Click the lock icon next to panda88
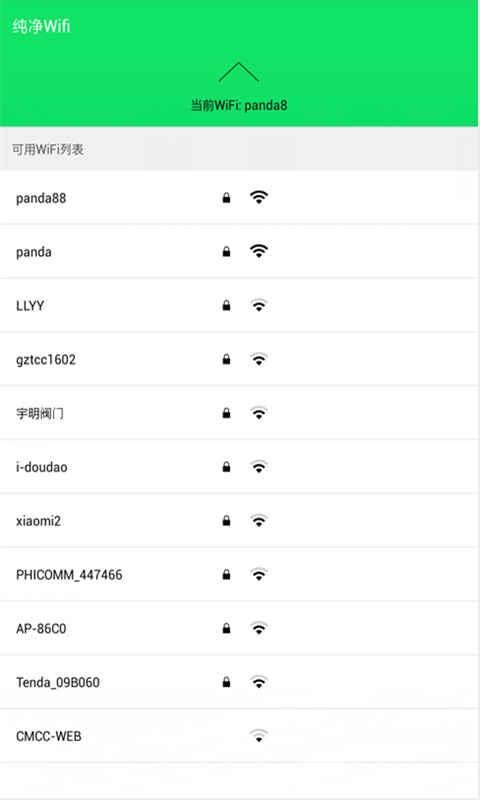This screenshot has height=800, width=480. (x=226, y=197)
